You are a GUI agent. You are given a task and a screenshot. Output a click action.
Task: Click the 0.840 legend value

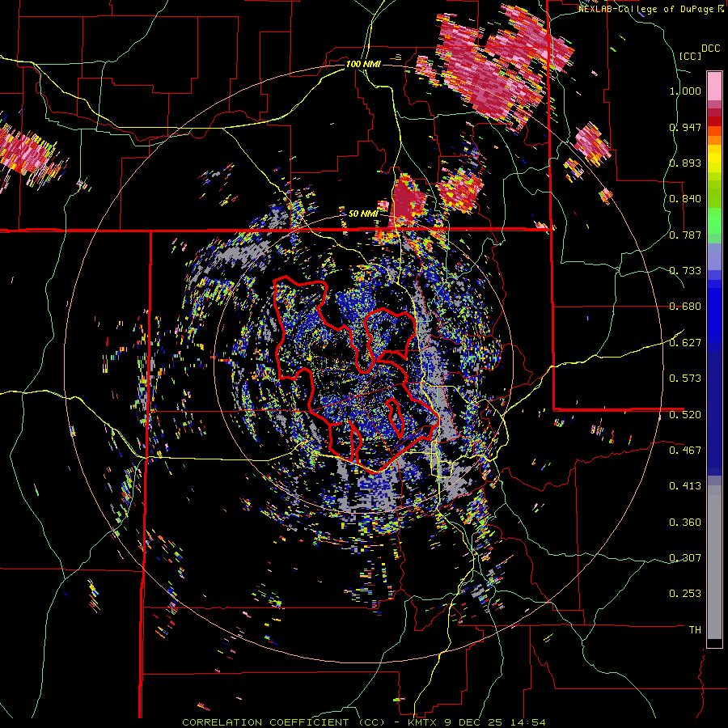coord(685,199)
